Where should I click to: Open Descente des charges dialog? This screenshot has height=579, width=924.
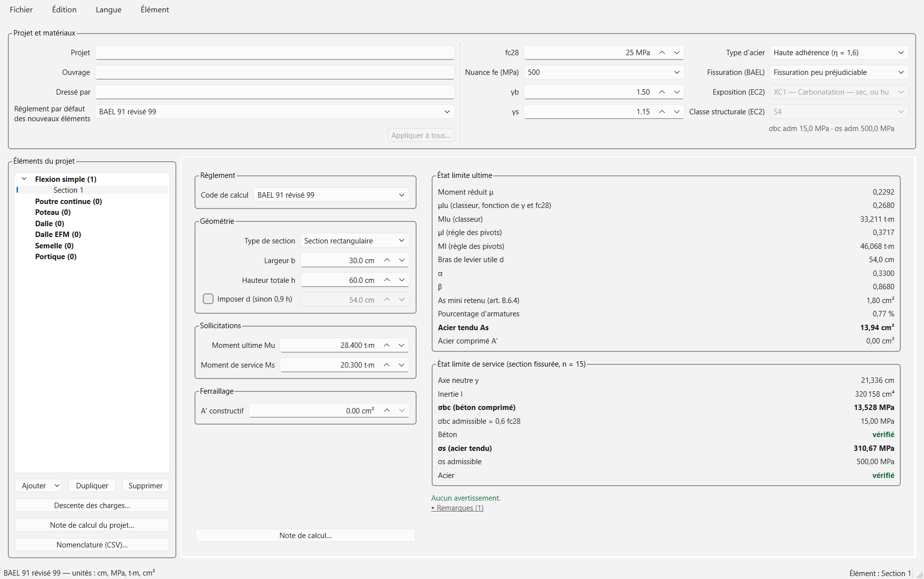92,506
